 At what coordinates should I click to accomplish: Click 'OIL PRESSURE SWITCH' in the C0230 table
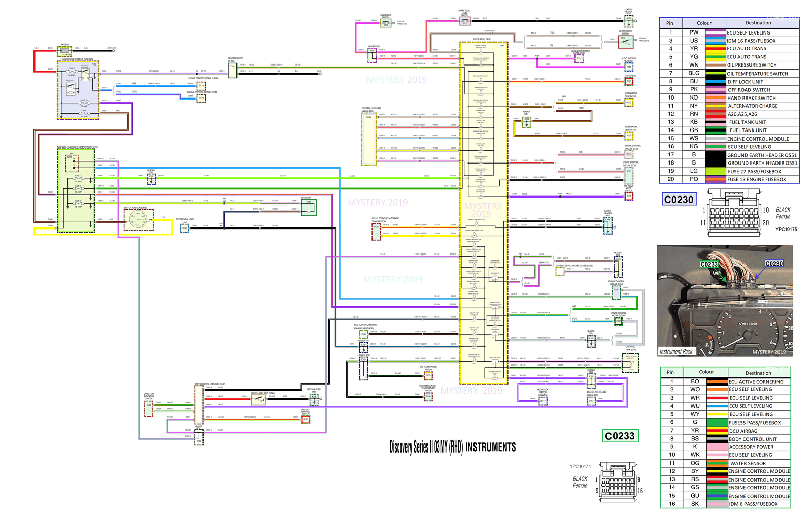pyautogui.click(x=752, y=65)
